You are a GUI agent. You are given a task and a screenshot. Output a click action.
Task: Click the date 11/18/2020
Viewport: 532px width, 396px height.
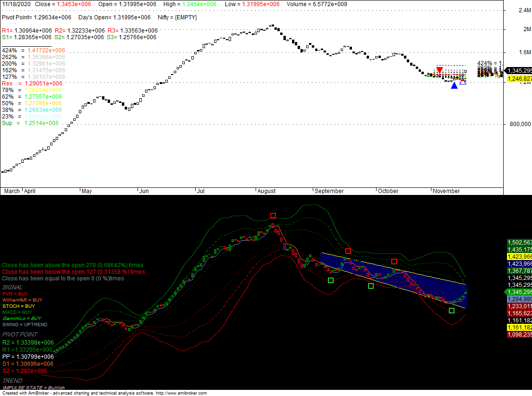pos(16,4)
